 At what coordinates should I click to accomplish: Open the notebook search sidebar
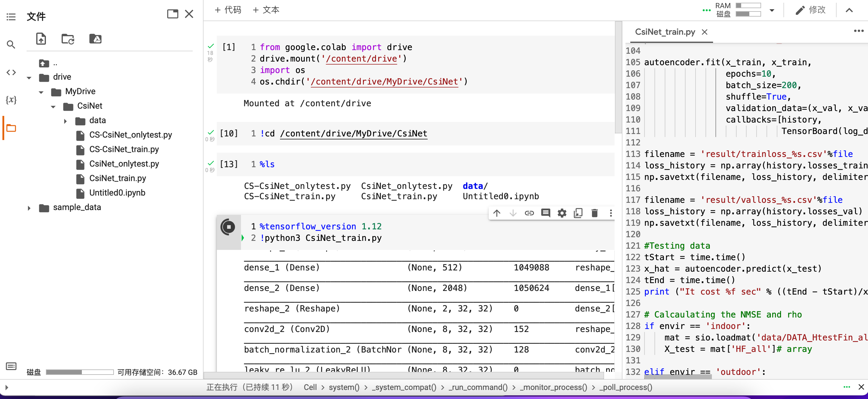[x=11, y=44]
